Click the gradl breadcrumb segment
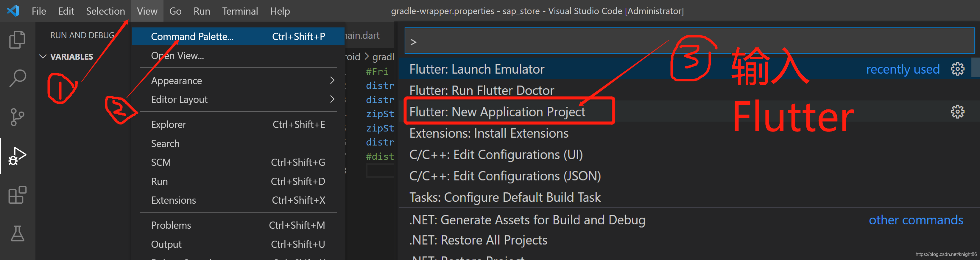Viewport: 980px width, 260px height. click(383, 57)
